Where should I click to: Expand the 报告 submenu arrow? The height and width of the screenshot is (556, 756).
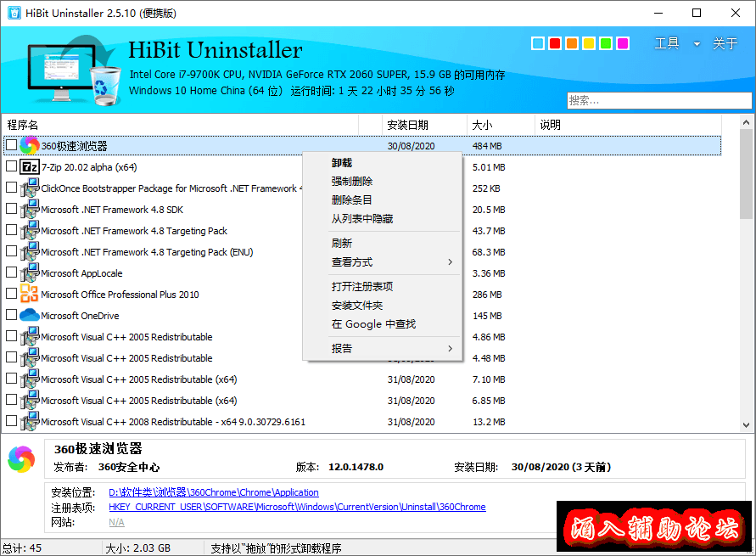click(450, 348)
